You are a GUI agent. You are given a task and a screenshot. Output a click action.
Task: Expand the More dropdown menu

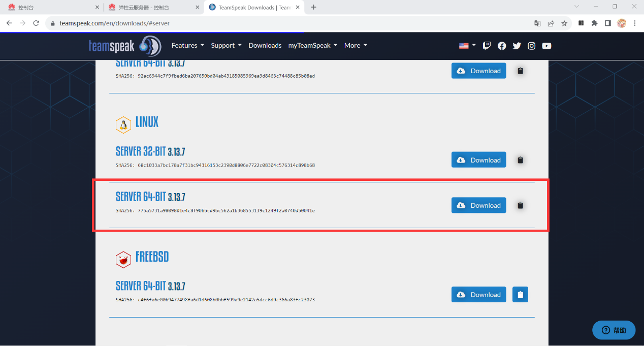pos(356,46)
